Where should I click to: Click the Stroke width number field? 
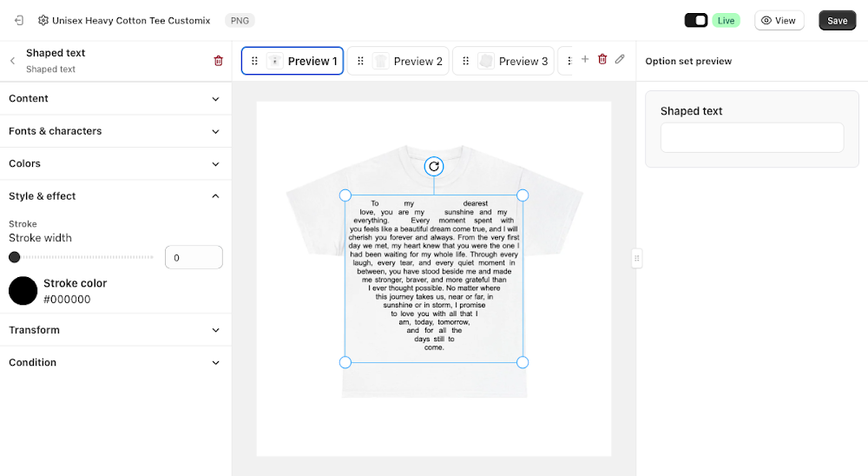click(x=194, y=258)
